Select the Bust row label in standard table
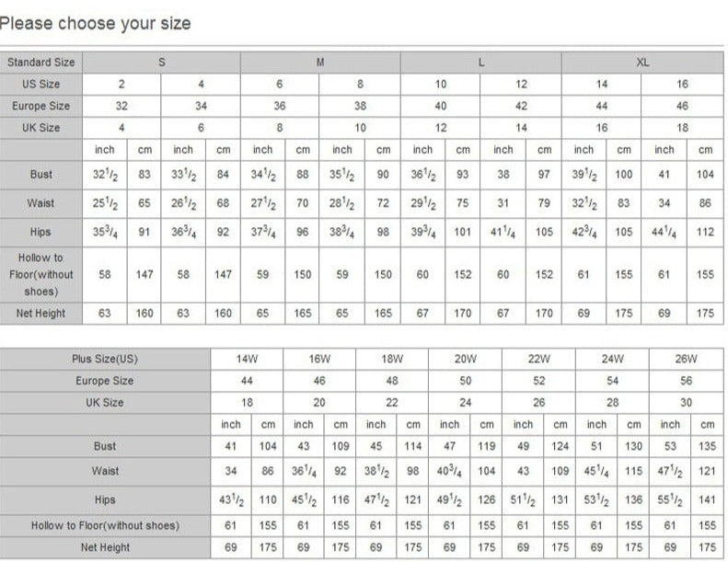Screen dimensions: 728x562 [x=41, y=175]
